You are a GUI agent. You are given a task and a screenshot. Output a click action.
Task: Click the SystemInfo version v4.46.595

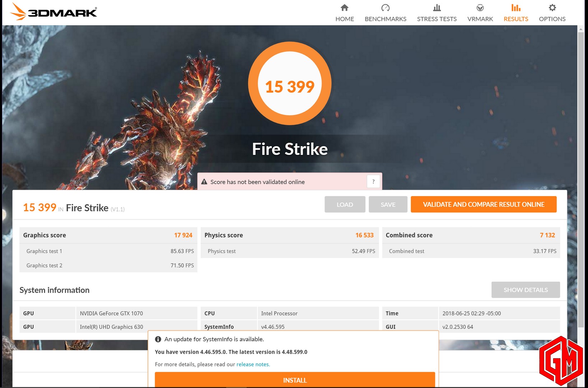(273, 327)
